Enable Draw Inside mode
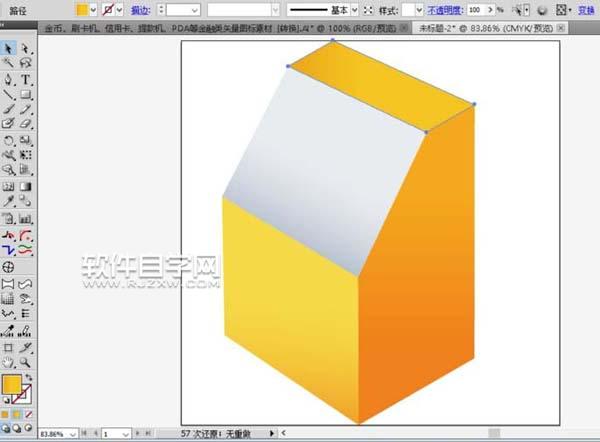 click(x=28, y=428)
